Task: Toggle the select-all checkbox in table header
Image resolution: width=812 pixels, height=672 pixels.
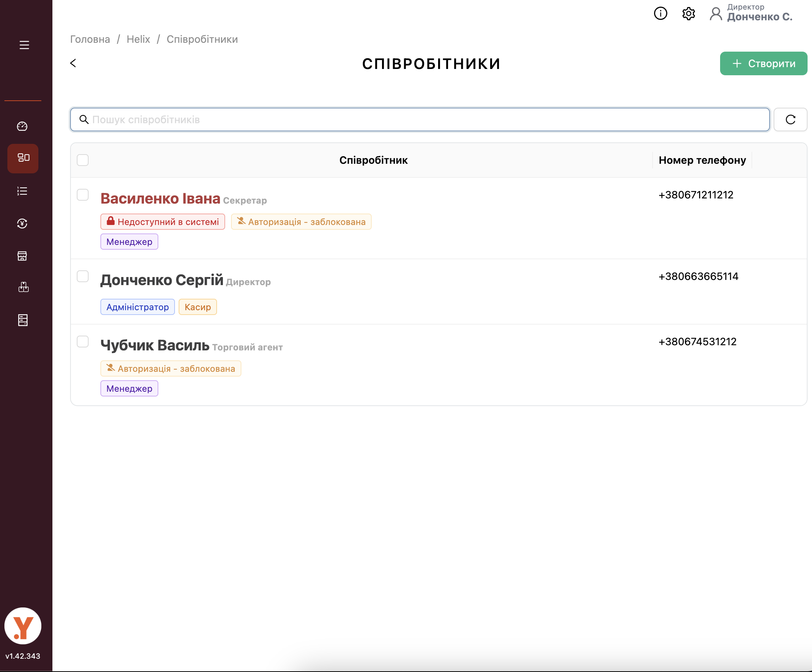Action: (83, 160)
